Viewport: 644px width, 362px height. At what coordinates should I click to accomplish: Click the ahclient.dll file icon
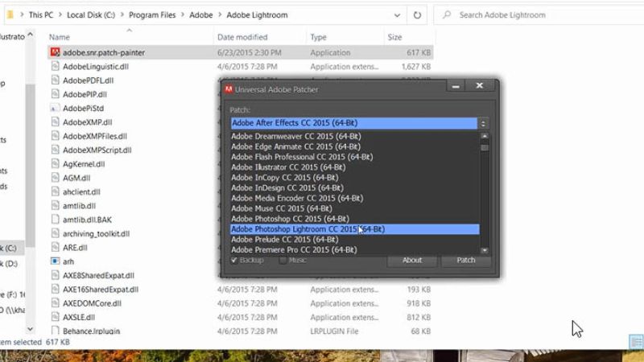55,191
